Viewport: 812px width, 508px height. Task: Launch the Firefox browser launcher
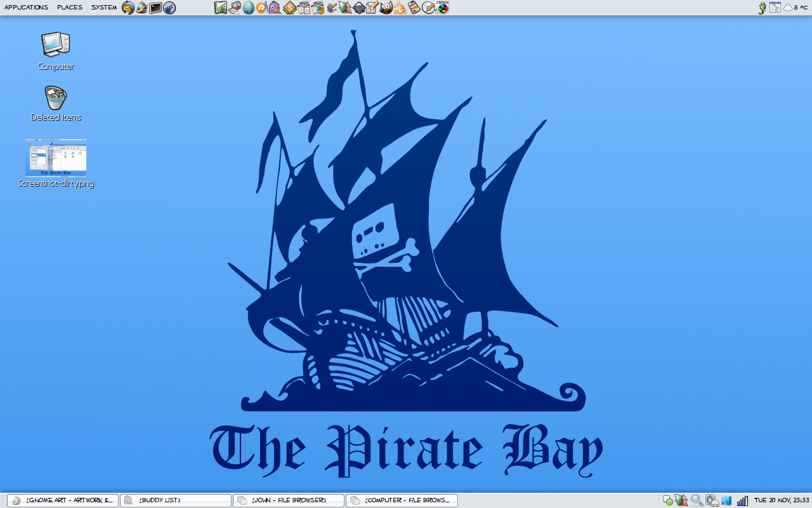[142, 8]
